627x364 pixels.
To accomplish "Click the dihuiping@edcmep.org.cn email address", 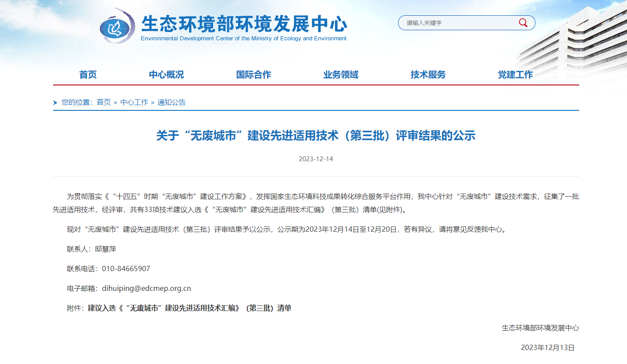I will click(146, 288).
